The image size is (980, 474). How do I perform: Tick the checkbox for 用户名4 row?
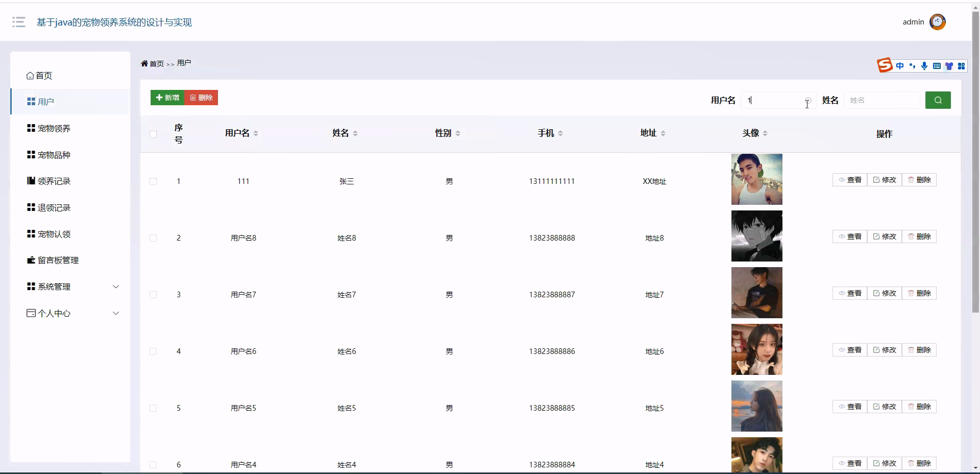pyautogui.click(x=153, y=465)
